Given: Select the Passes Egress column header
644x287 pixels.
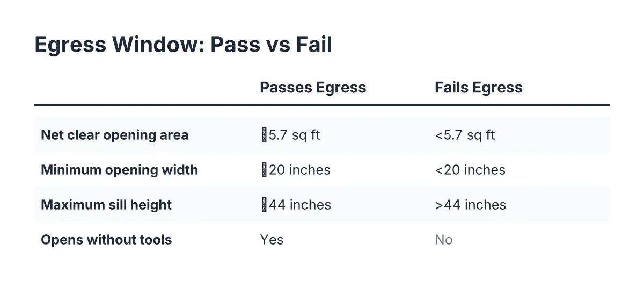Looking at the screenshot, I should [x=313, y=88].
